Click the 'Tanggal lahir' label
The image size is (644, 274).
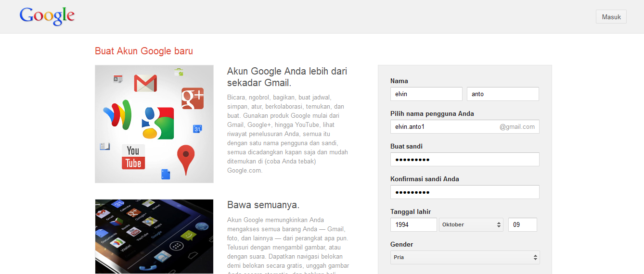[411, 212]
